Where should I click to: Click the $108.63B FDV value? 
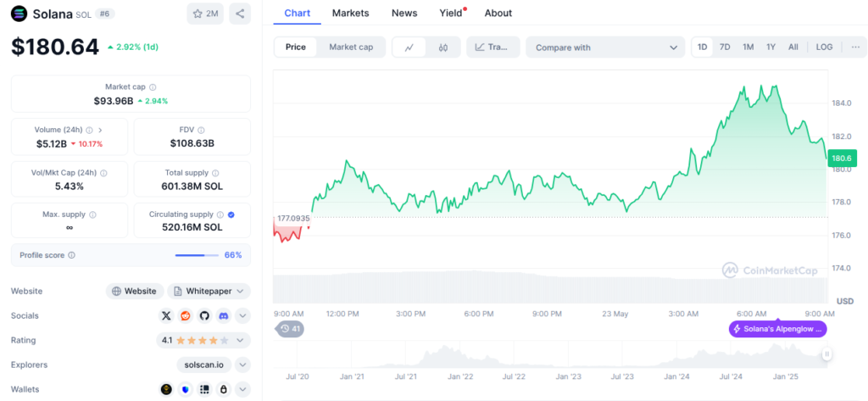(192, 143)
